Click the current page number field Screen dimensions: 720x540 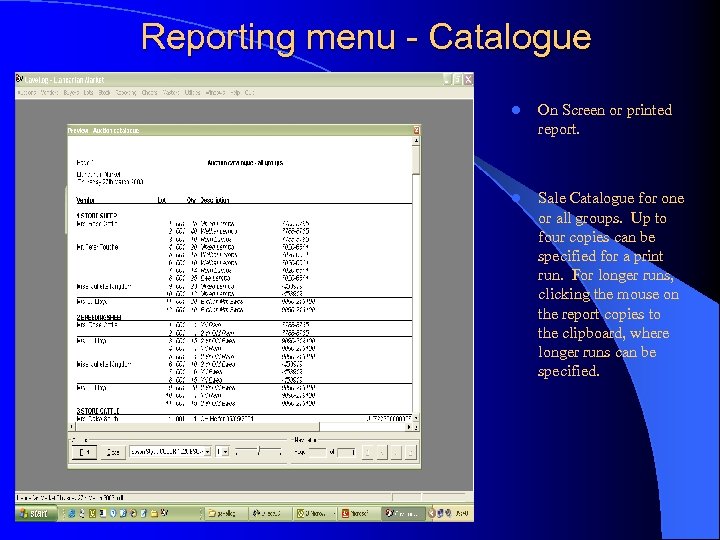pos(317,452)
